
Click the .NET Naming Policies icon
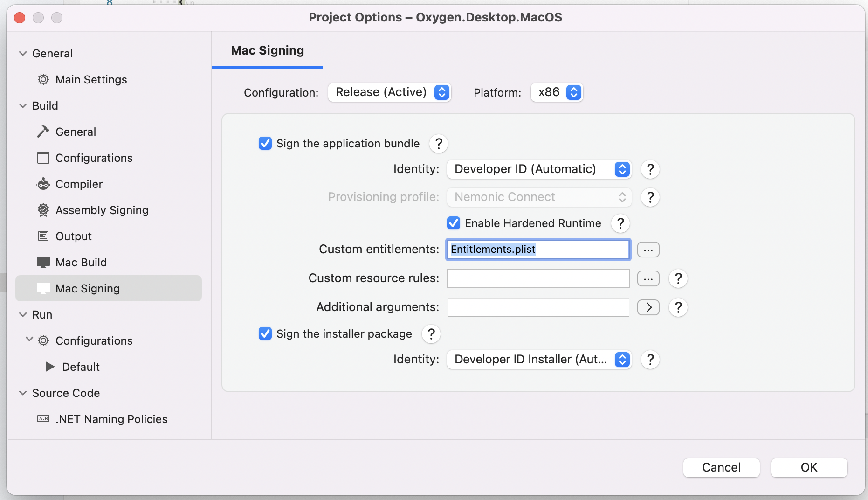point(43,419)
